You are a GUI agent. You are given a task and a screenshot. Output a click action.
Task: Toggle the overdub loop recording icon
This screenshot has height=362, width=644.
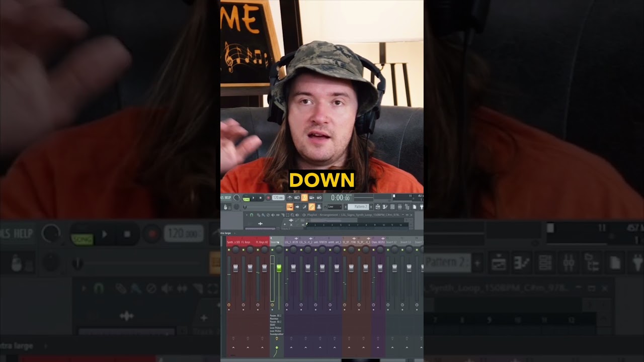[x=311, y=198]
